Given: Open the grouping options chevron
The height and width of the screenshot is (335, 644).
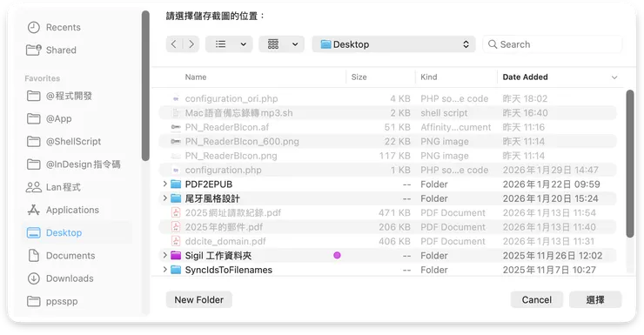Looking at the screenshot, I should (x=295, y=44).
